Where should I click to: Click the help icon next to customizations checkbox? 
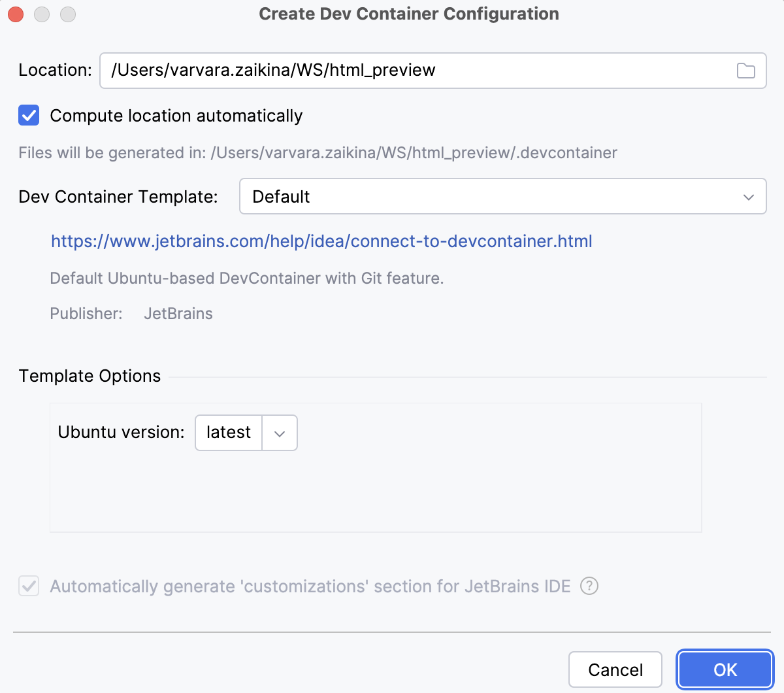point(589,586)
